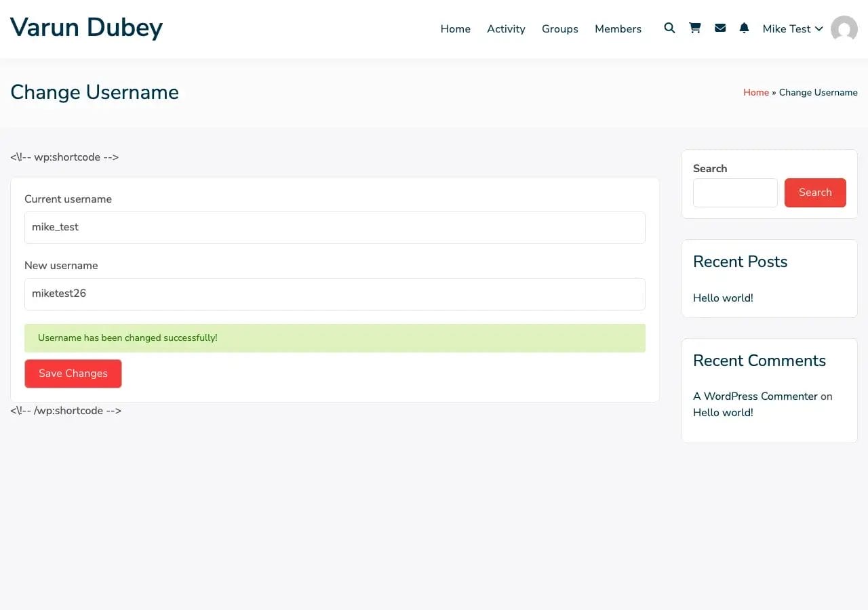This screenshot has width=868, height=610.
Task: Click the user avatar image
Action: (844, 29)
